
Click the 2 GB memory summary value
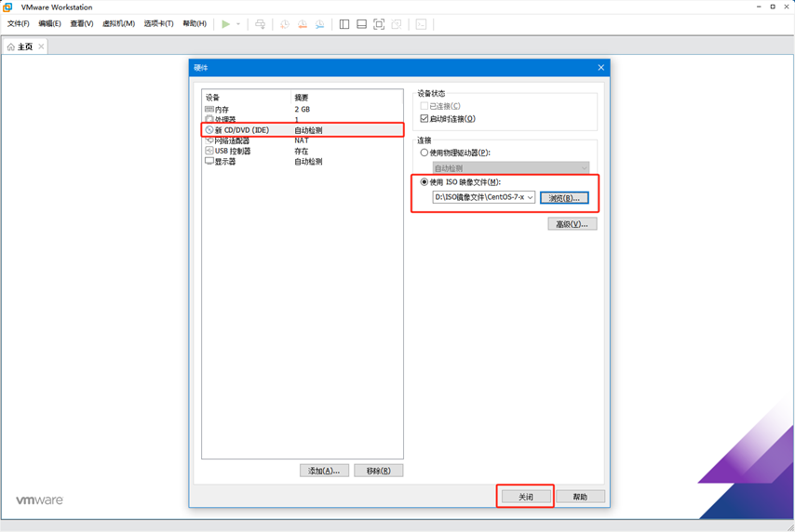click(x=303, y=109)
